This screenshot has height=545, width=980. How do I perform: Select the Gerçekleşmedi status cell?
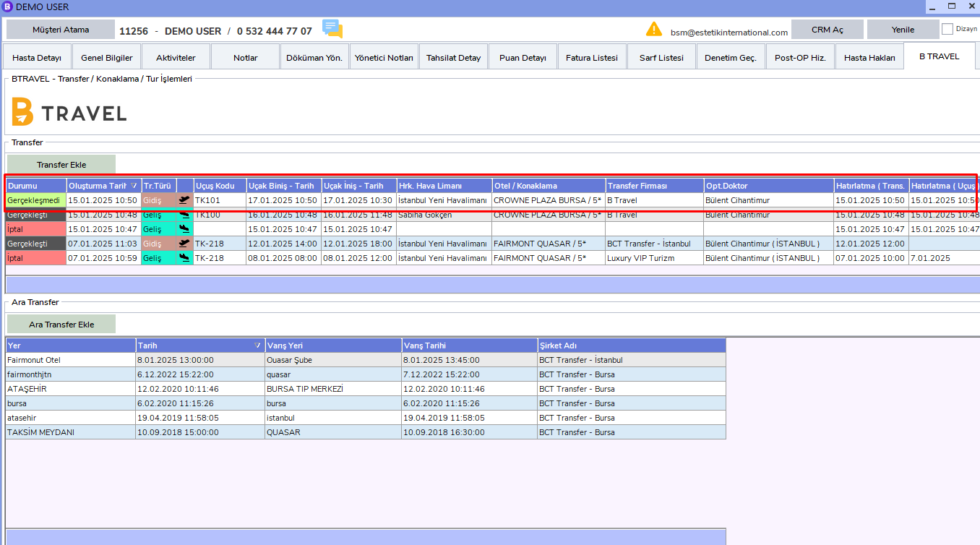pyautogui.click(x=36, y=200)
